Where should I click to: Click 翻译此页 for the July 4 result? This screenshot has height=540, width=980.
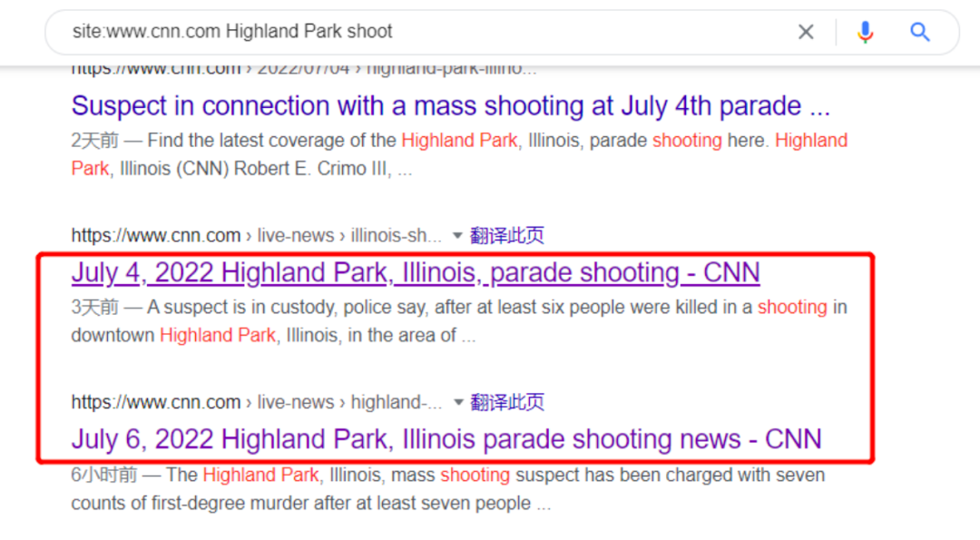[507, 236]
